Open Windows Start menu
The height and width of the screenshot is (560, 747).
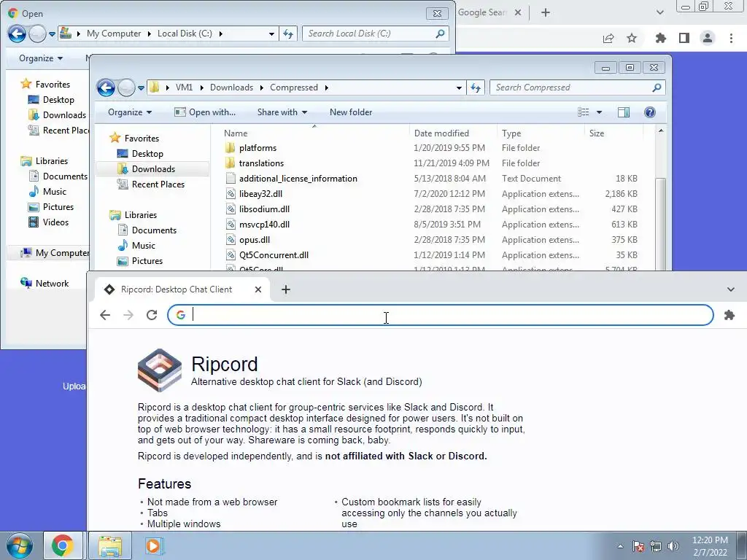[x=19, y=545]
